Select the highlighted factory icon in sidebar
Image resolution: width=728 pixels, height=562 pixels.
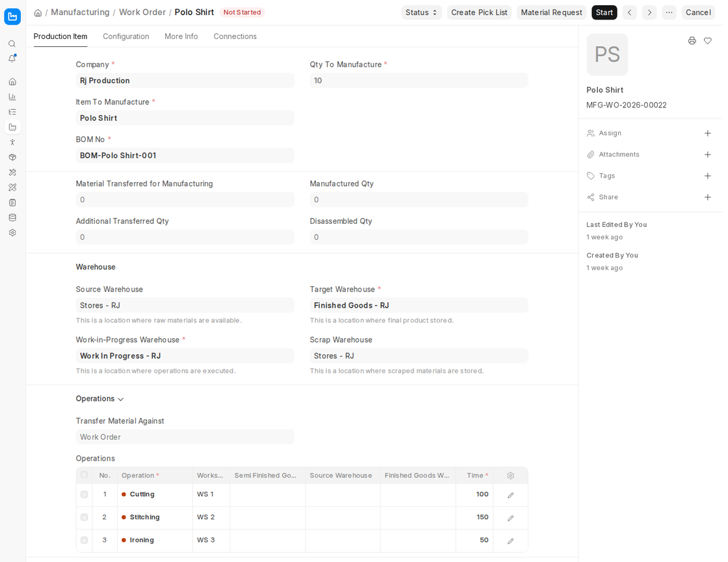pyautogui.click(x=12, y=127)
